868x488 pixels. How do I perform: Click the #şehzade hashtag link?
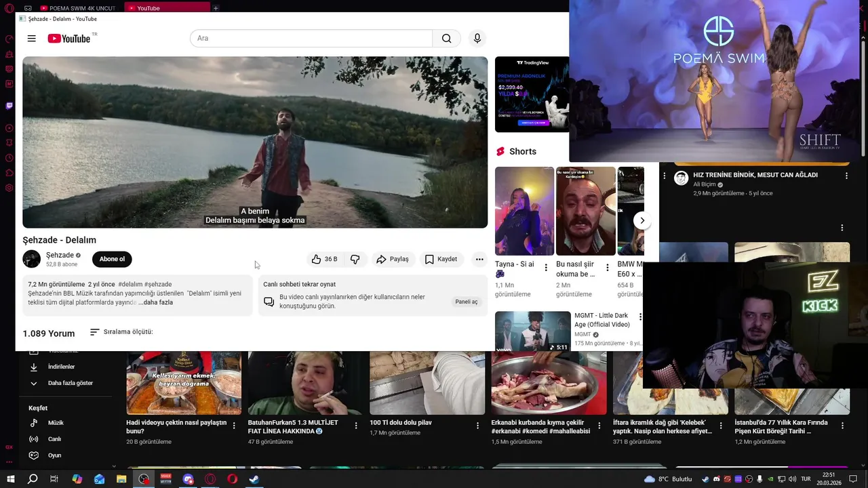[158, 285]
